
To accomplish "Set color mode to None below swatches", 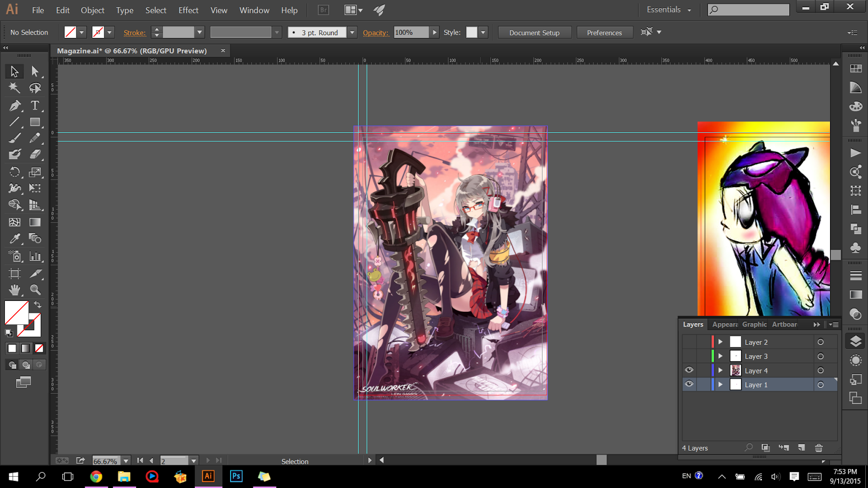I will (x=39, y=349).
